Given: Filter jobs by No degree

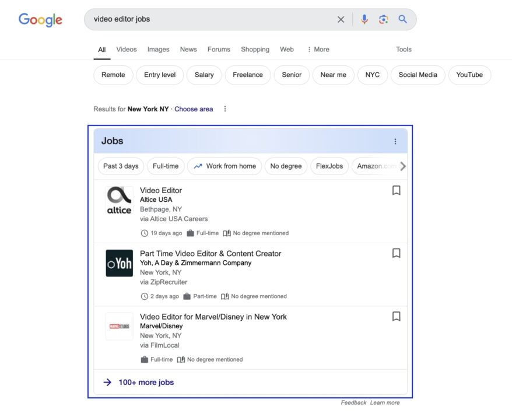Looking at the screenshot, I should [x=286, y=166].
